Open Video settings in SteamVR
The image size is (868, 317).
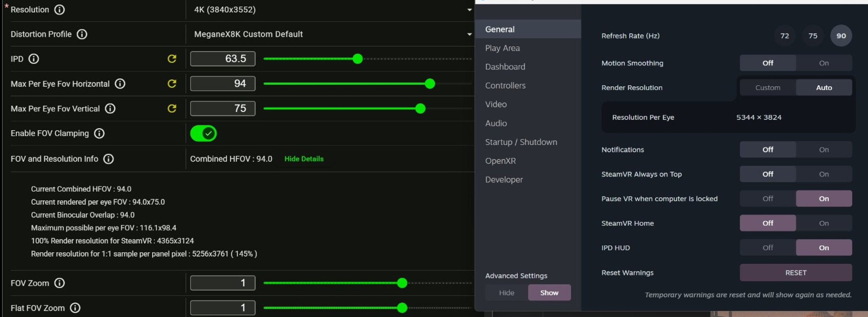pyautogui.click(x=528, y=104)
